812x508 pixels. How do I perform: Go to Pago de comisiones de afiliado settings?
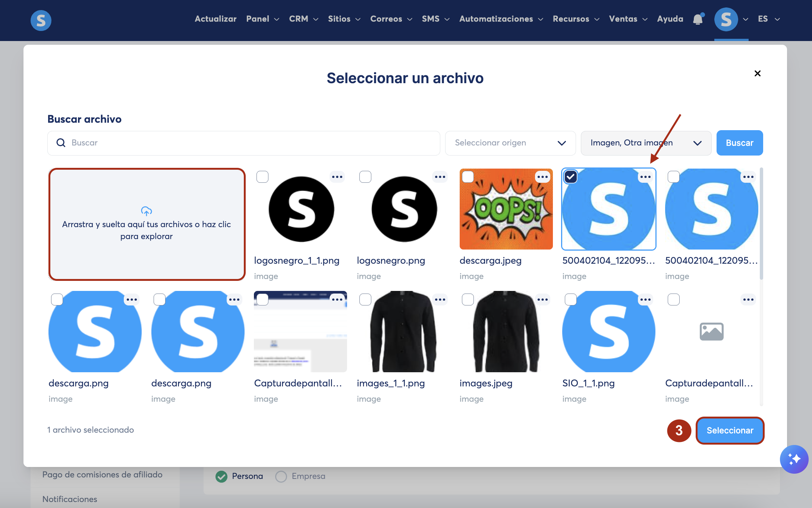(x=102, y=475)
